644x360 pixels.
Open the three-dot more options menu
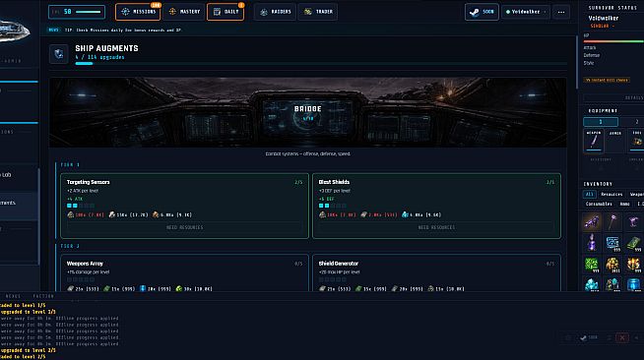(x=561, y=12)
